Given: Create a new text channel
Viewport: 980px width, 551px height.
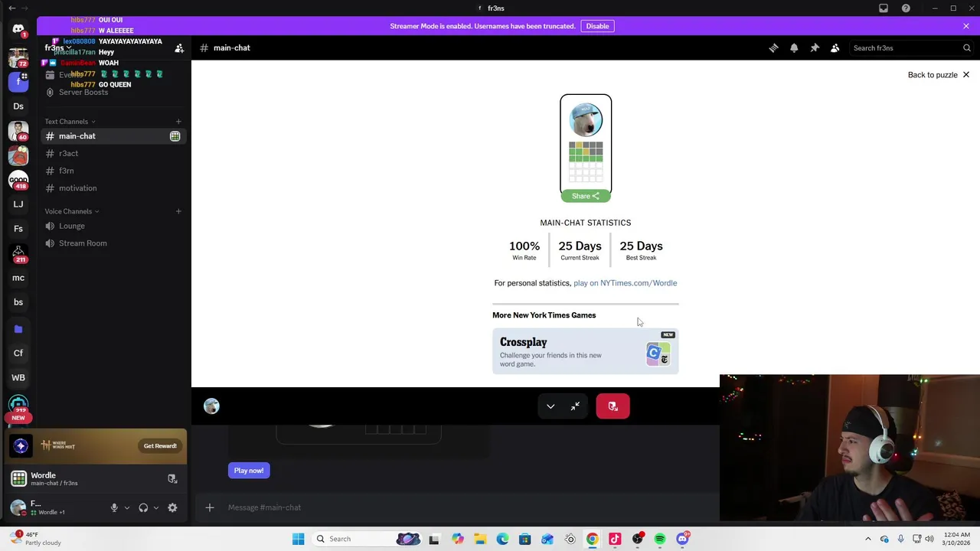Looking at the screenshot, I should 178,121.
